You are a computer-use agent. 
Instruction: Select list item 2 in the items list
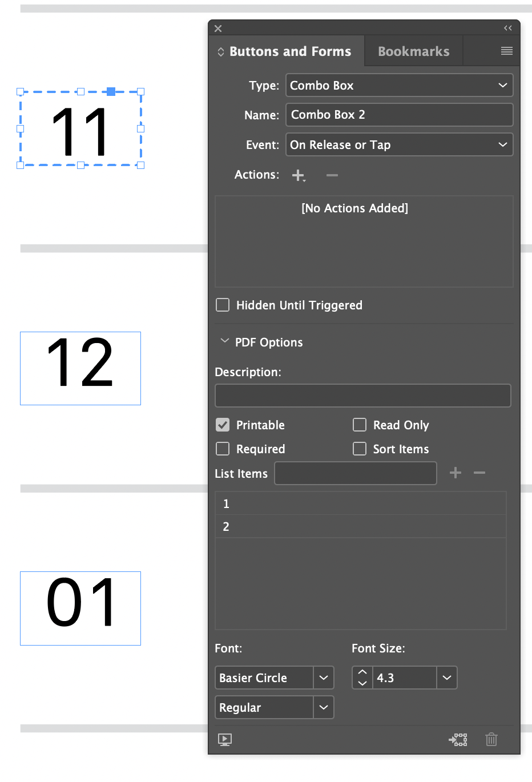coord(360,526)
